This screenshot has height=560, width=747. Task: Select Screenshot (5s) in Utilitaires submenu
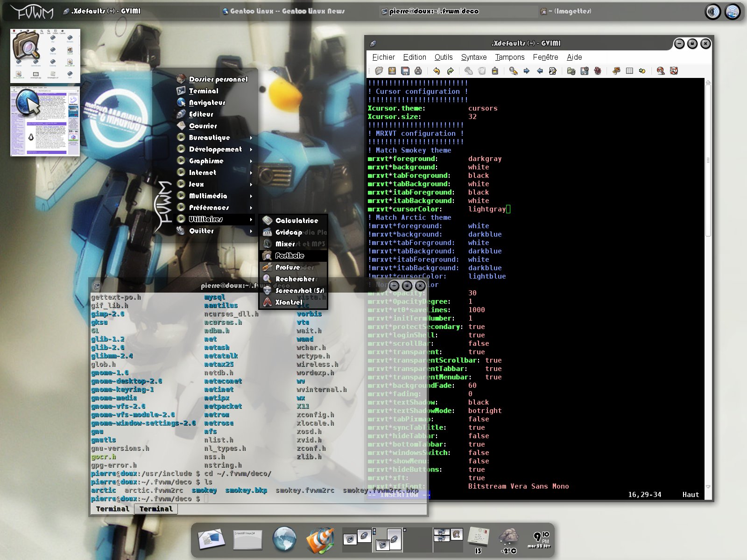(x=294, y=291)
